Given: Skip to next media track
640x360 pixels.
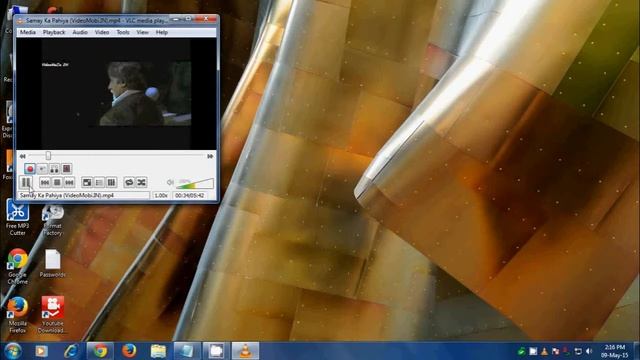Looking at the screenshot, I should pos(69,182).
